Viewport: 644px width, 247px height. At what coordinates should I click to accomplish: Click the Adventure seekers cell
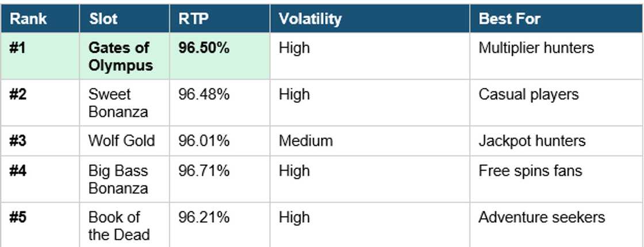click(542, 217)
